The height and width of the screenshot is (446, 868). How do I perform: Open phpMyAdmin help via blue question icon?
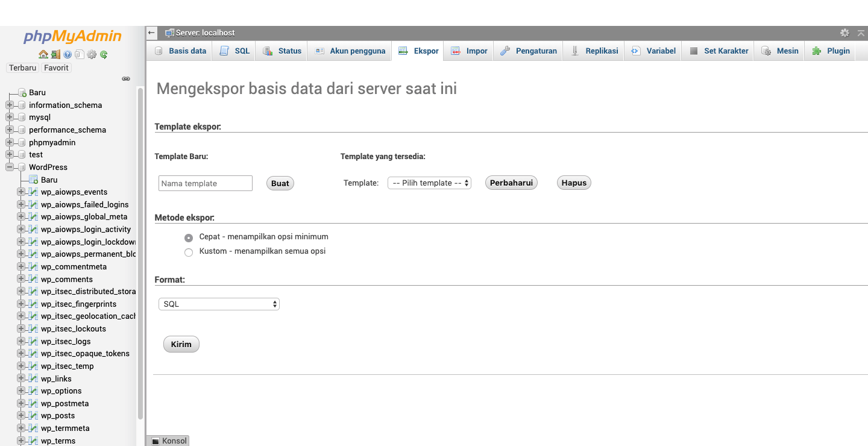coord(68,54)
